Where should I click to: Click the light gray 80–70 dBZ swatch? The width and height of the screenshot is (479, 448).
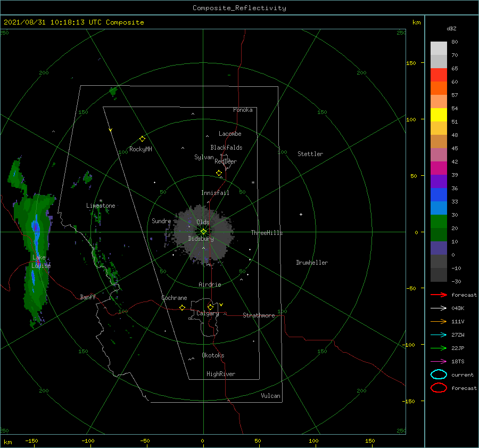[439, 48]
